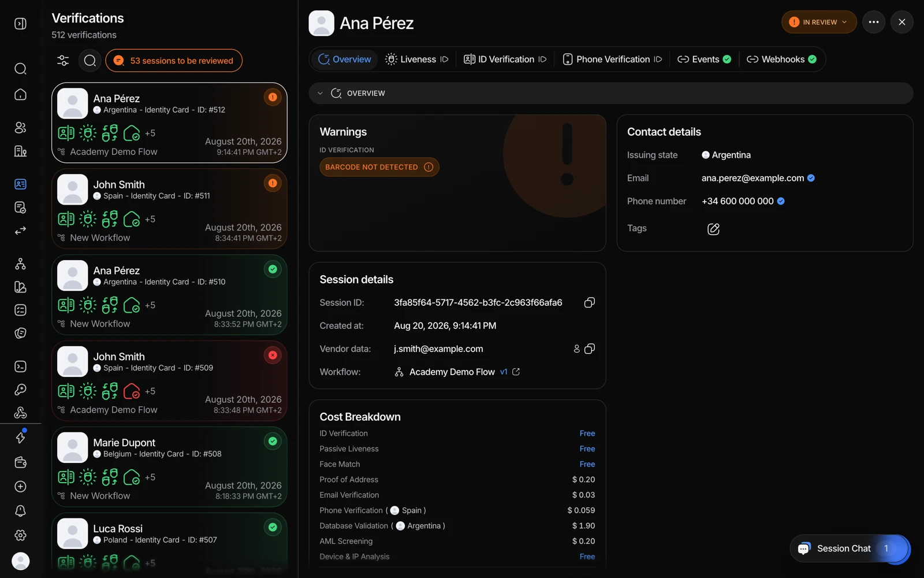This screenshot has width=924, height=578.
Task: Open the three-dots more options menu
Action: (x=873, y=22)
